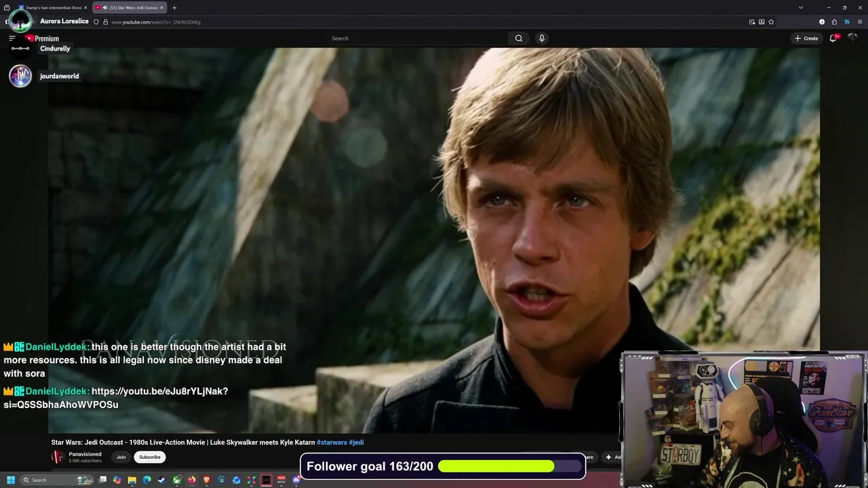Open the Firefox application menu

(859, 22)
